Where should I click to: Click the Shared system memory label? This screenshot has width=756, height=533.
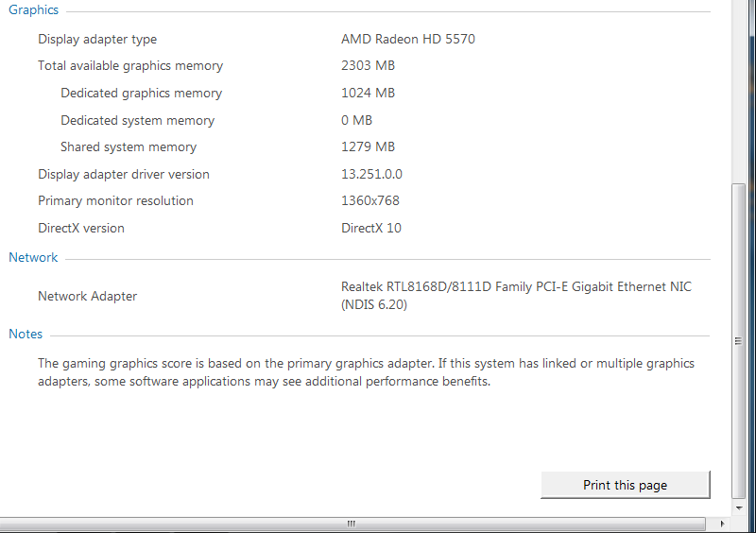tap(129, 147)
